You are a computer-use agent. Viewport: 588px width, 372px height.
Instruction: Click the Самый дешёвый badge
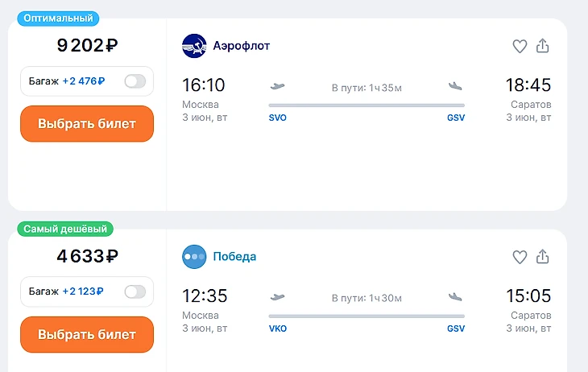point(65,229)
